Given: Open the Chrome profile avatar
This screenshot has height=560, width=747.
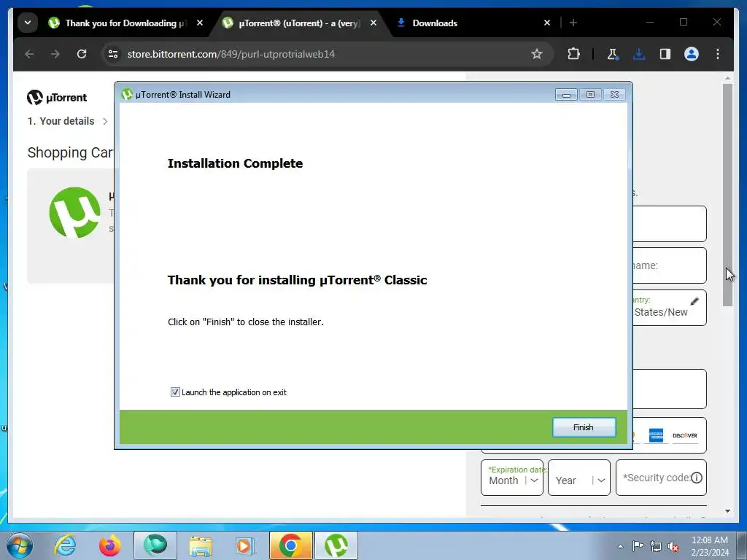Looking at the screenshot, I should (692, 54).
